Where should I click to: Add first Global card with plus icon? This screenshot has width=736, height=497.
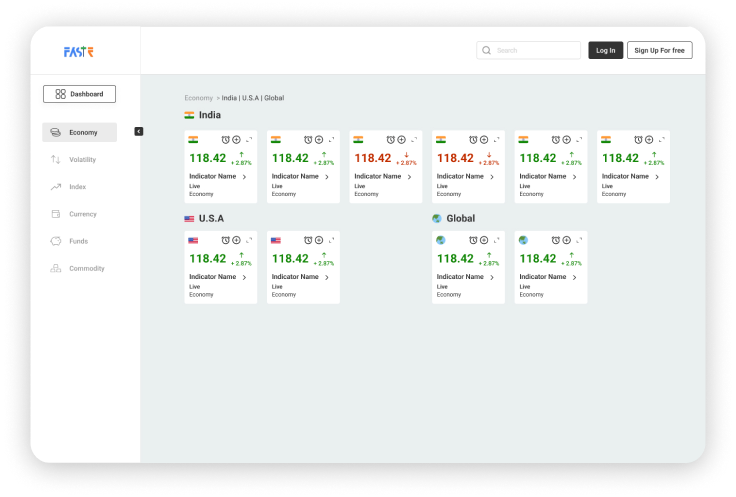484,240
